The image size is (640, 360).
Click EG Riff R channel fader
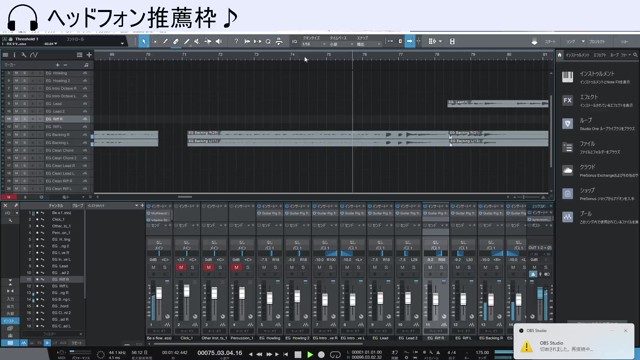pos(436,299)
